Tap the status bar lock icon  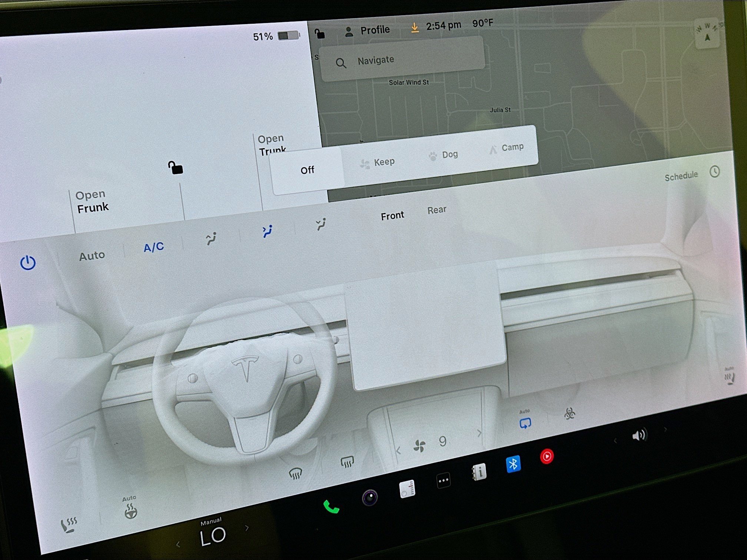[x=319, y=34]
